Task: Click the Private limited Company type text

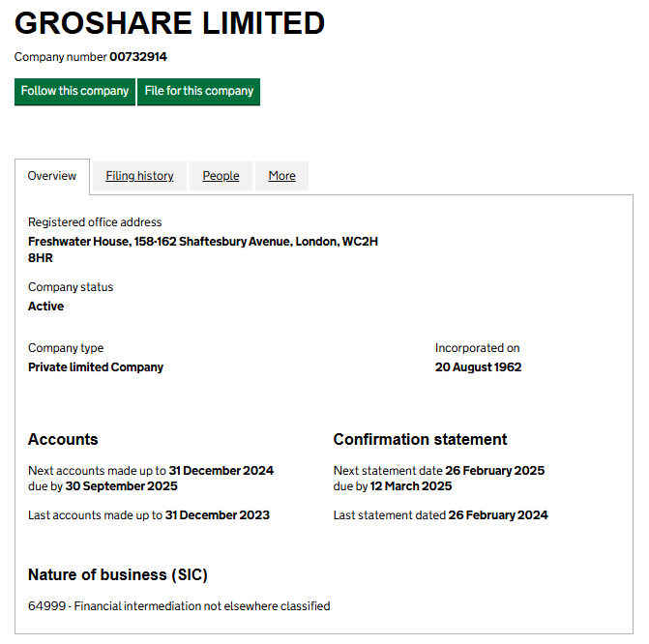Action: point(96,367)
